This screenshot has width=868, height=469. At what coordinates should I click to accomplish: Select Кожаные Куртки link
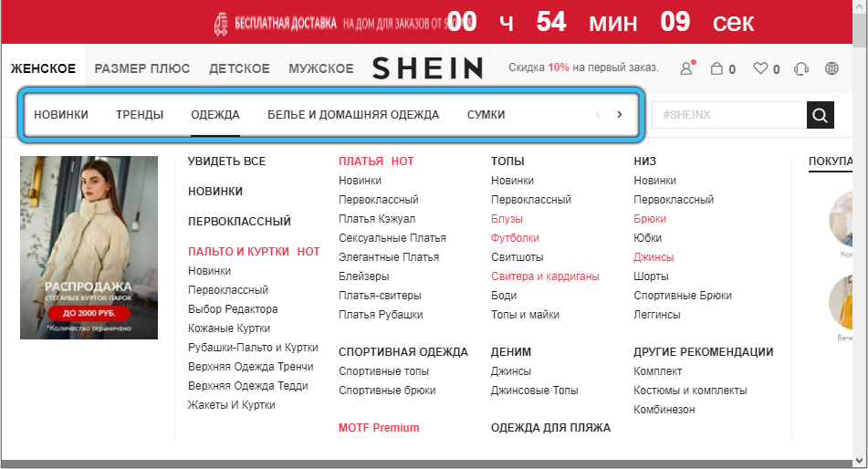229,328
